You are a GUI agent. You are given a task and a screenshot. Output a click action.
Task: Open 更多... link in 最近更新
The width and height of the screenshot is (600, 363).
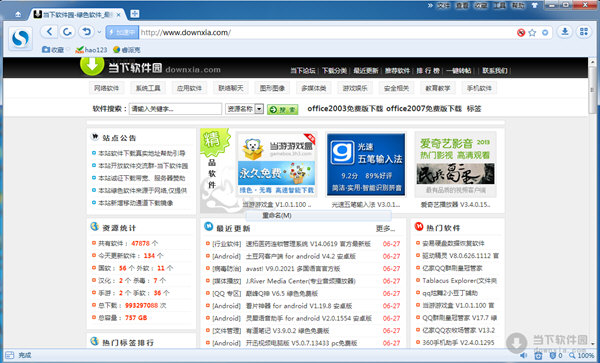[385, 229]
